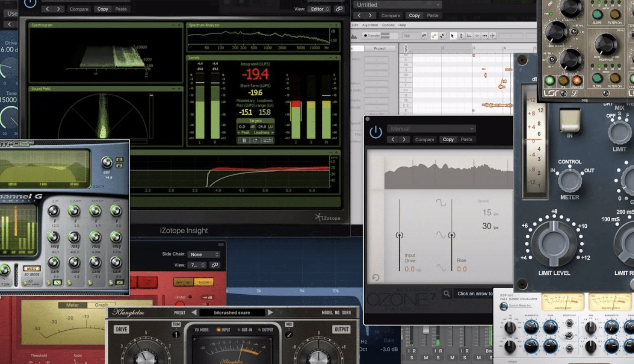Click the reset icon at Ozone tape bottom-left
The image size is (634, 364).
(x=376, y=278)
